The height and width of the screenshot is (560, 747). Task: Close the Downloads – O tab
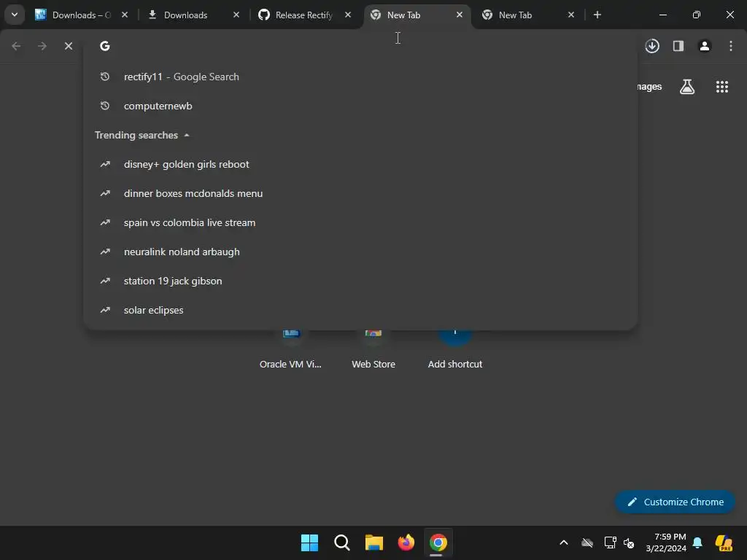[125, 15]
